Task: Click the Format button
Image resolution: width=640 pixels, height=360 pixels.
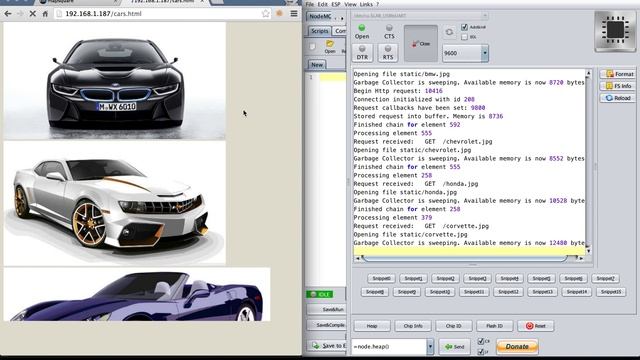Action: (618, 74)
